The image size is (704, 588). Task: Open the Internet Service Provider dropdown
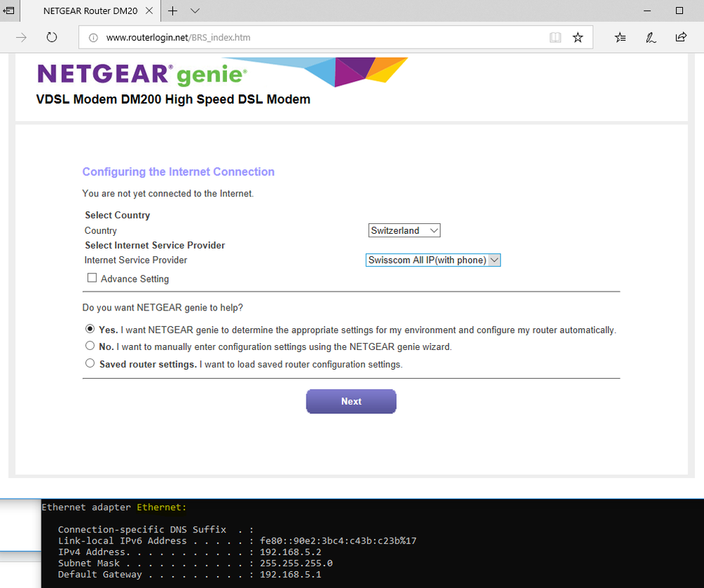(x=433, y=260)
